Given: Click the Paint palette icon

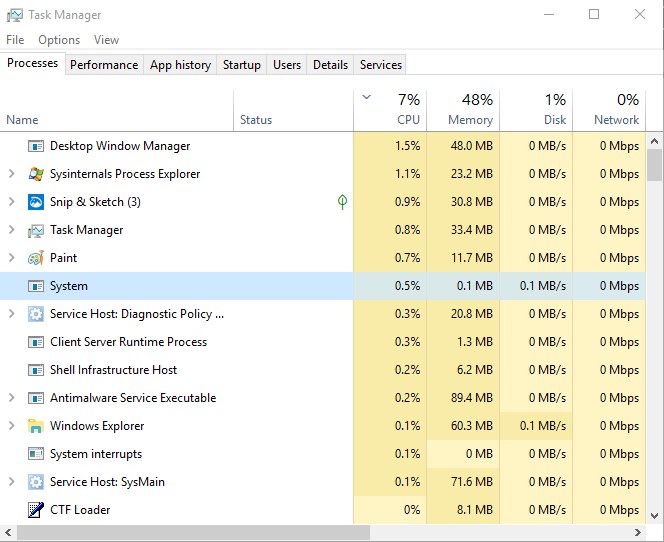Looking at the screenshot, I should coord(36,258).
